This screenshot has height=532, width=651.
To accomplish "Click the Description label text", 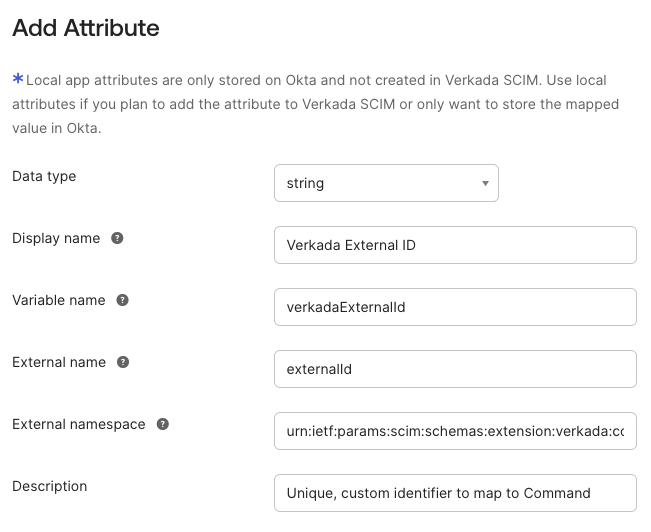I will pos(49,486).
